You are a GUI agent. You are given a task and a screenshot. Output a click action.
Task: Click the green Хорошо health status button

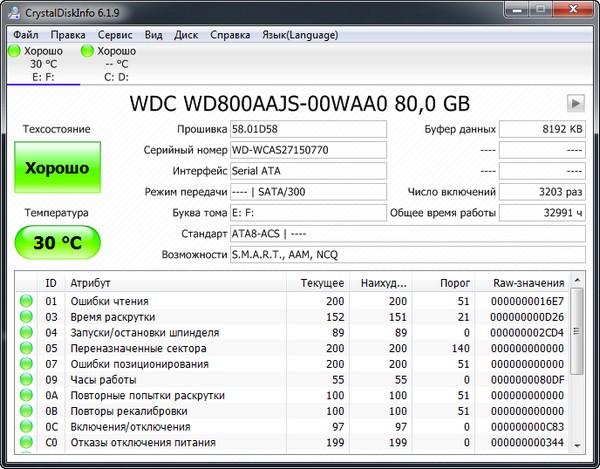56,167
